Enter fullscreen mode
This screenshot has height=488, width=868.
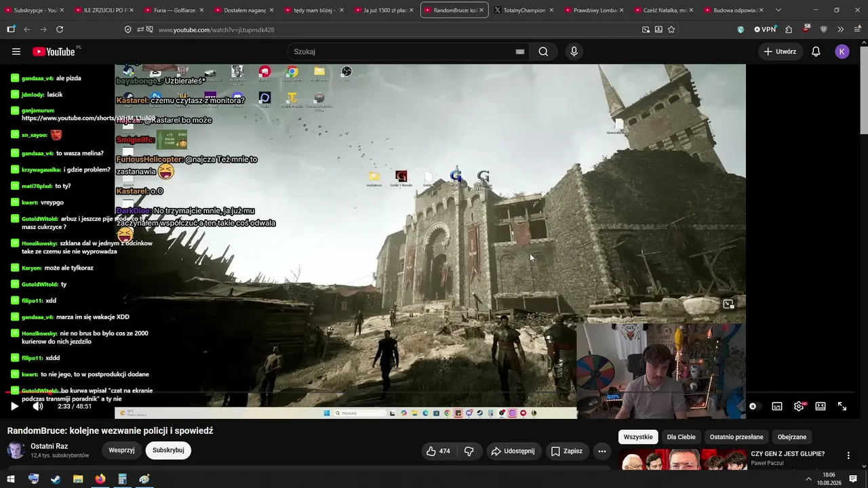tap(842, 407)
